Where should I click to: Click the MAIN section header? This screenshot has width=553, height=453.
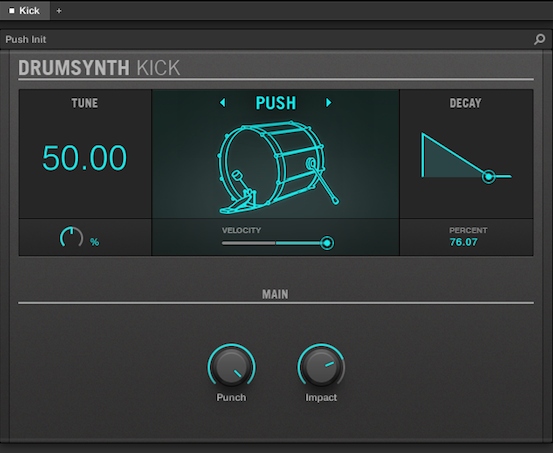pyautogui.click(x=275, y=294)
